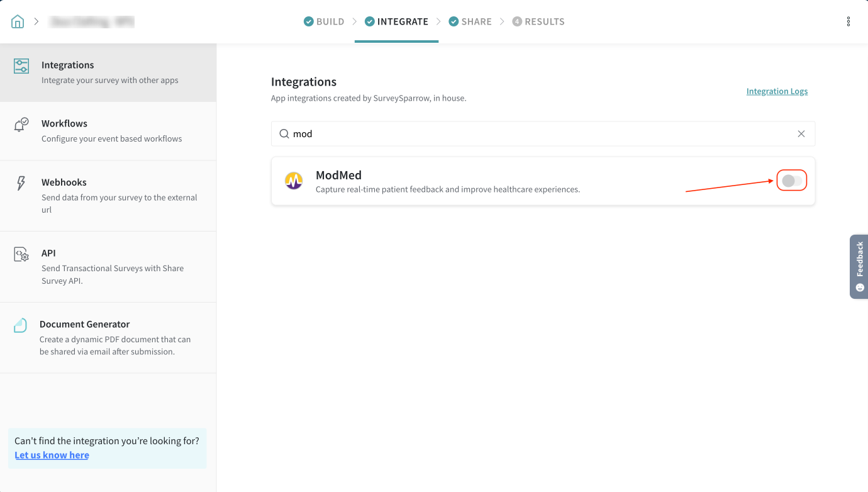
Task: Click the Workflows bell icon
Action: click(x=21, y=125)
